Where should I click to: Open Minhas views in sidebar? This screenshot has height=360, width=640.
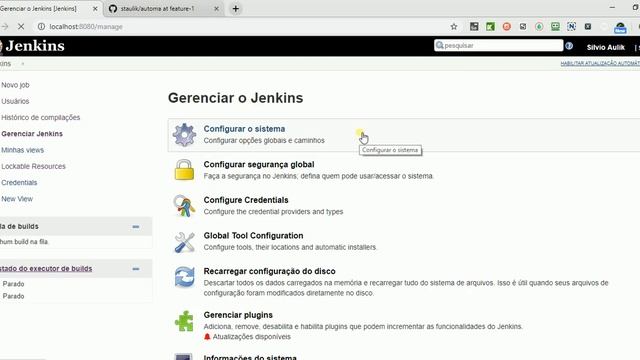coord(22,150)
